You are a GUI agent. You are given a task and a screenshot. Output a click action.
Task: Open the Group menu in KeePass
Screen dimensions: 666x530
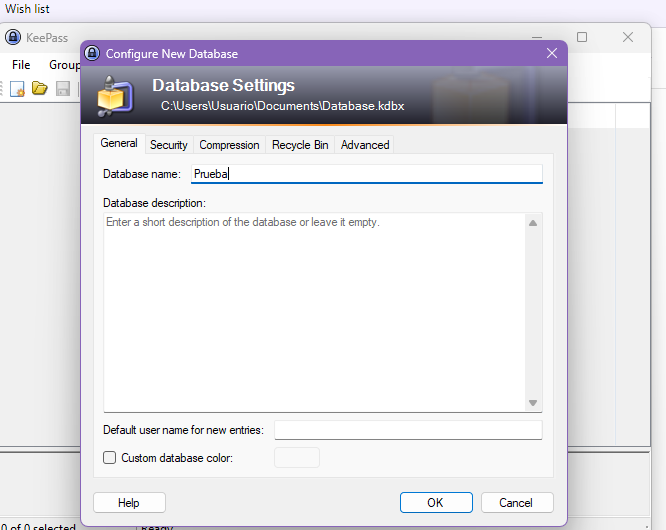64,65
